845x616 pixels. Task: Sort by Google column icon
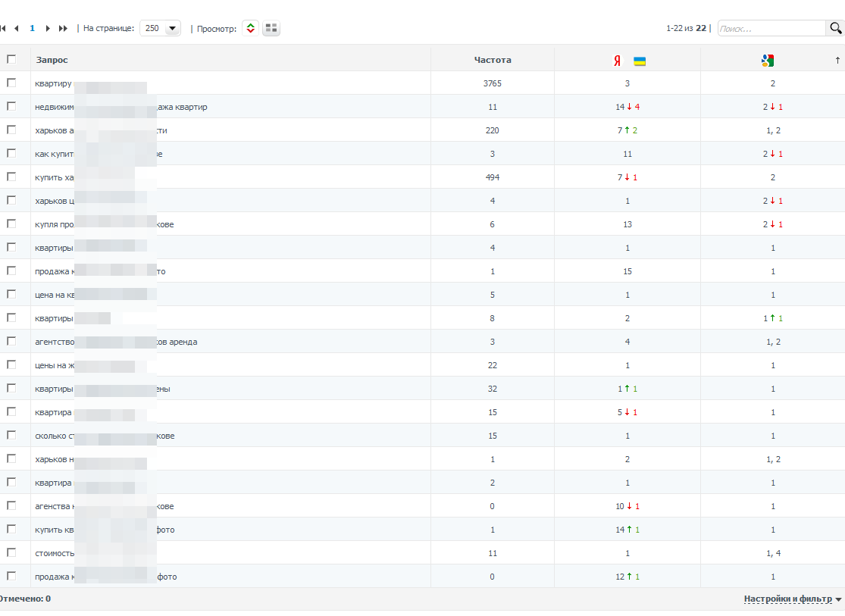[768, 61]
